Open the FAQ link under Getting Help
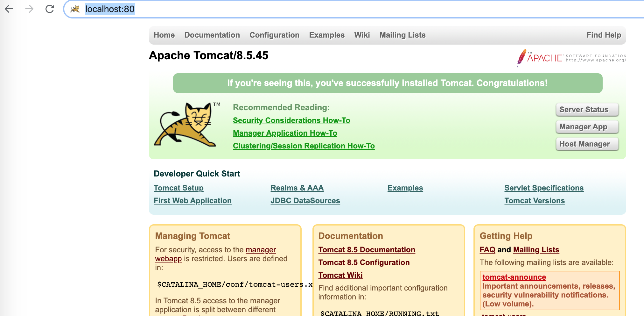 click(x=487, y=250)
